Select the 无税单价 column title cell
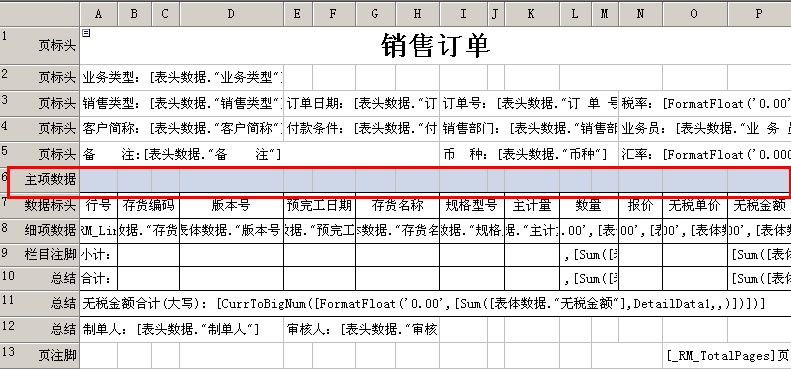The image size is (791, 369). 695,205
